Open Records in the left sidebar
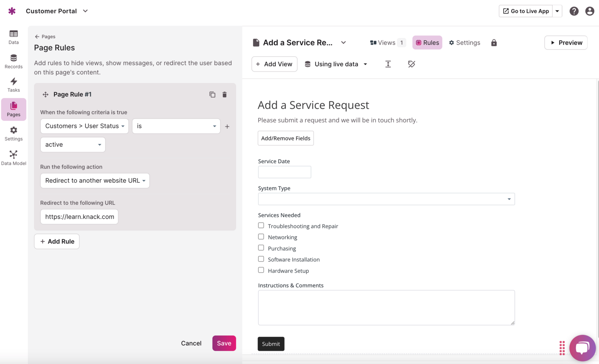This screenshot has width=599, height=364. [x=14, y=61]
